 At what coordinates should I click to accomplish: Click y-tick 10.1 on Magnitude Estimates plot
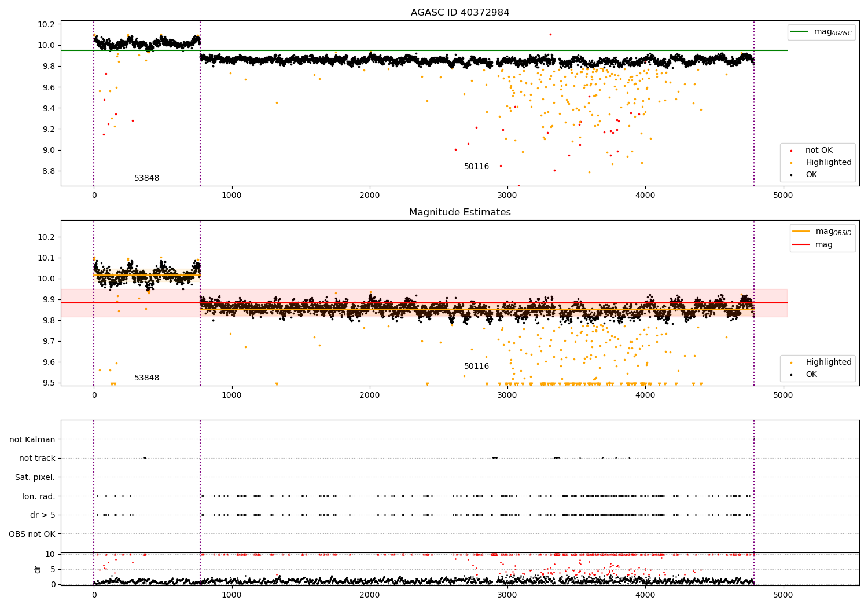tap(47, 258)
